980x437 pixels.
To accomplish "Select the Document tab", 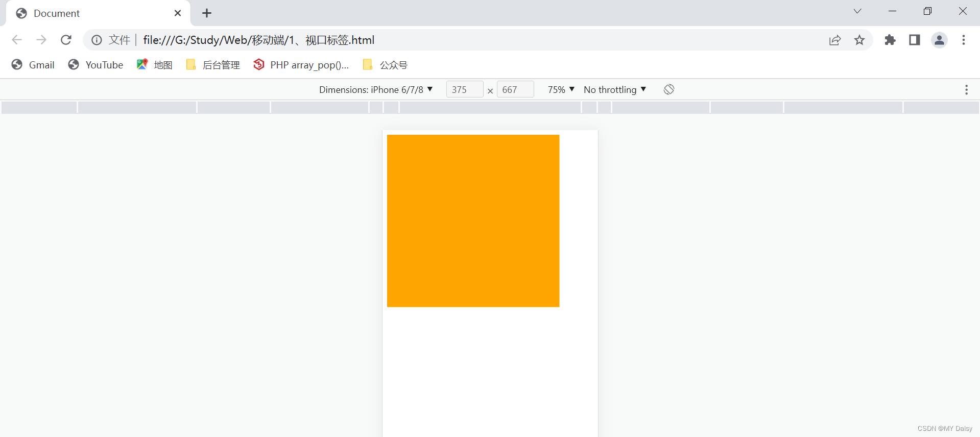I will [x=98, y=13].
